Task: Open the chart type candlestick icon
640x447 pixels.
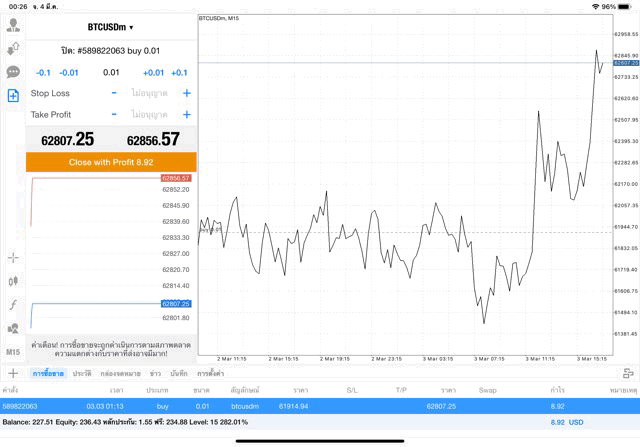Action: (13, 281)
